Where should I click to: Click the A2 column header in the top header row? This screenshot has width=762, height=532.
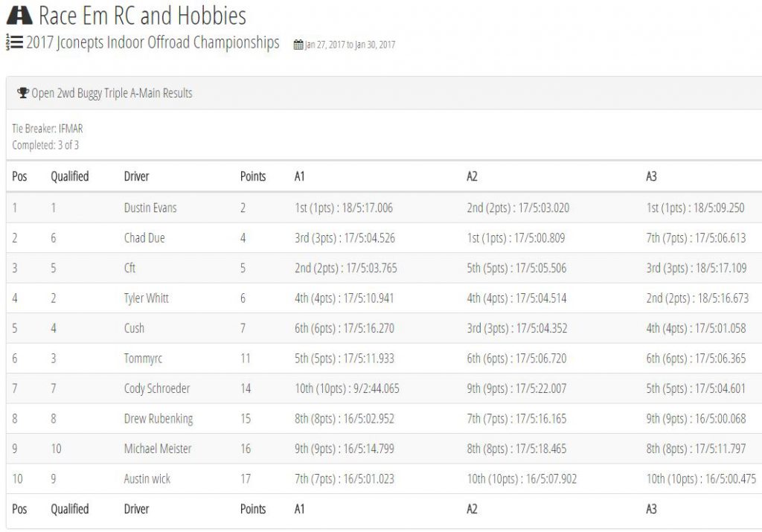pyautogui.click(x=472, y=176)
